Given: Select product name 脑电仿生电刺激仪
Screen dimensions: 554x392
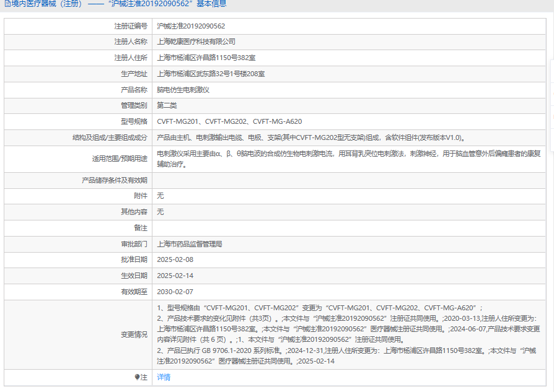Looking at the screenshot, I should pyautogui.click(x=183, y=90).
